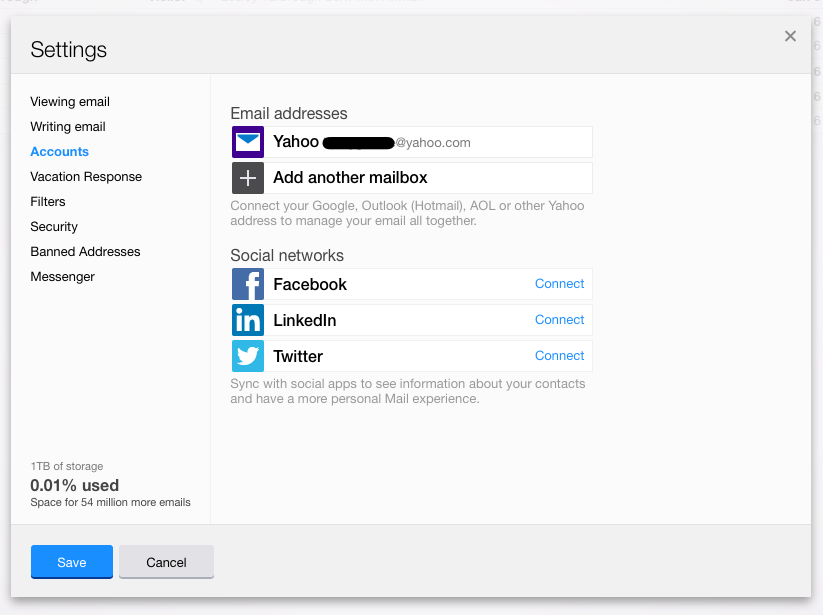823x615 pixels.
Task: Cancel the settings changes
Action: pos(166,562)
